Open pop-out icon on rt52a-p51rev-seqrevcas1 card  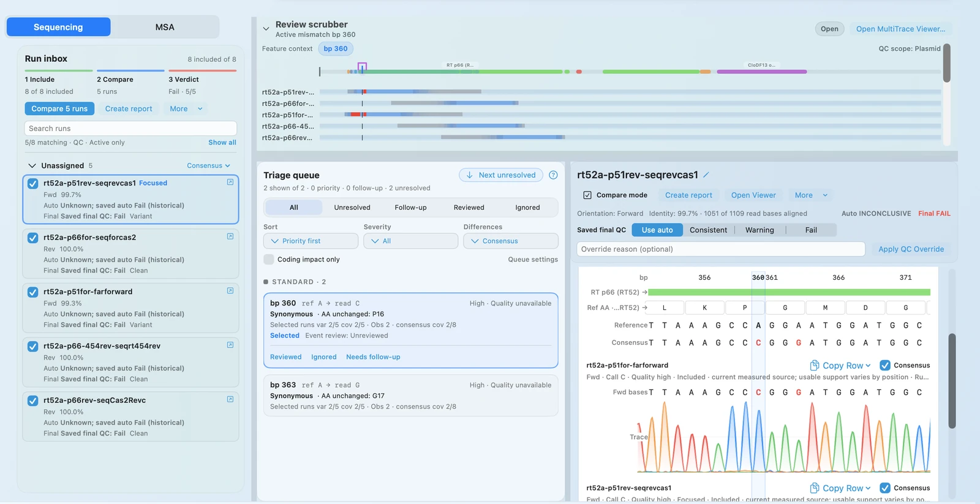(x=230, y=182)
